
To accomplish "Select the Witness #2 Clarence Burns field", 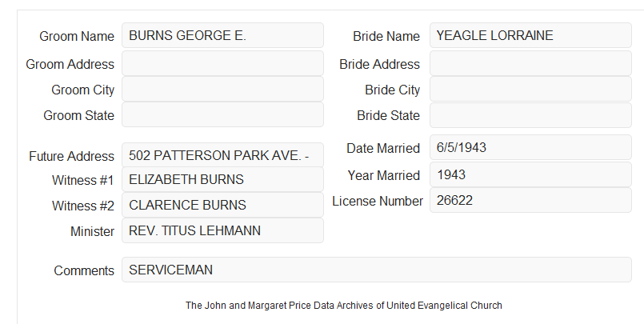I will click(222, 205).
